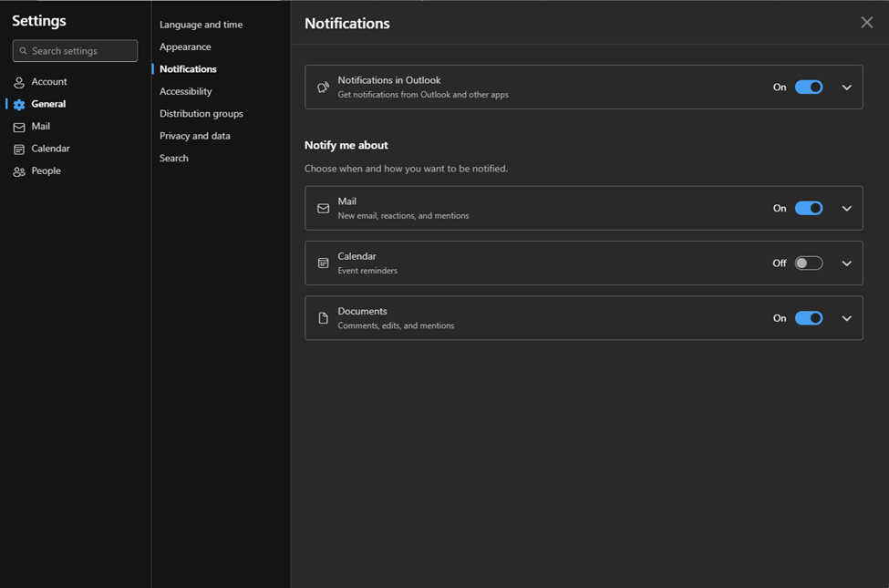Open Appearance settings
This screenshot has width=889, height=588.
click(x=185, y=46)
